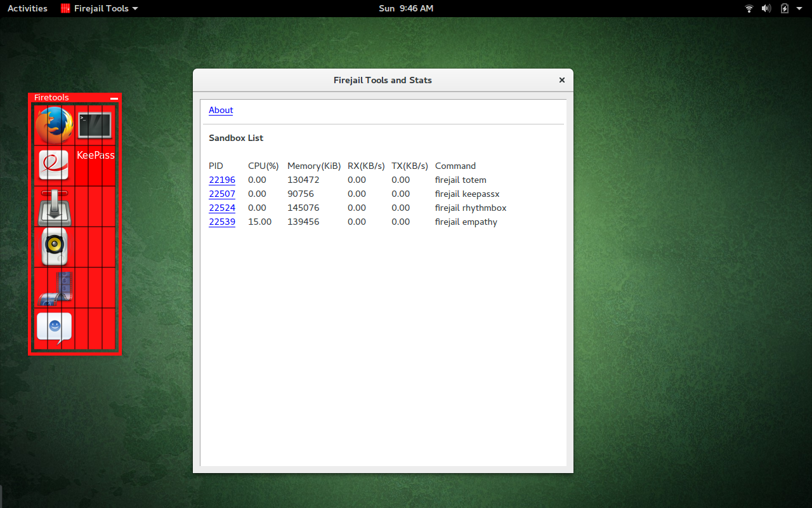Open the Rhythmbox speaker icon
This screenshot has height=508, width=812.
(54, 247)
